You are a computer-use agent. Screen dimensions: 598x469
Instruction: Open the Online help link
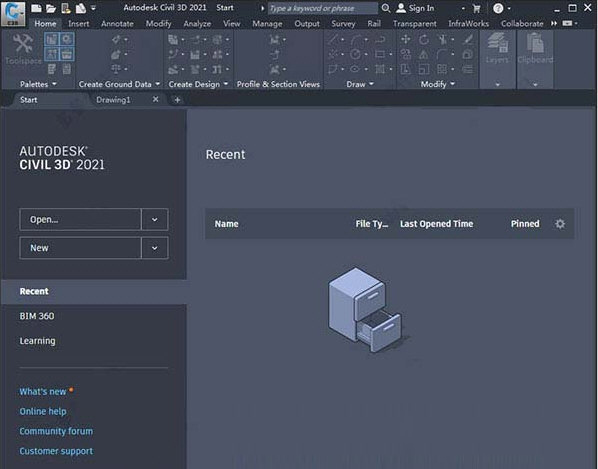pyautogui.click(x=43, y=411)
